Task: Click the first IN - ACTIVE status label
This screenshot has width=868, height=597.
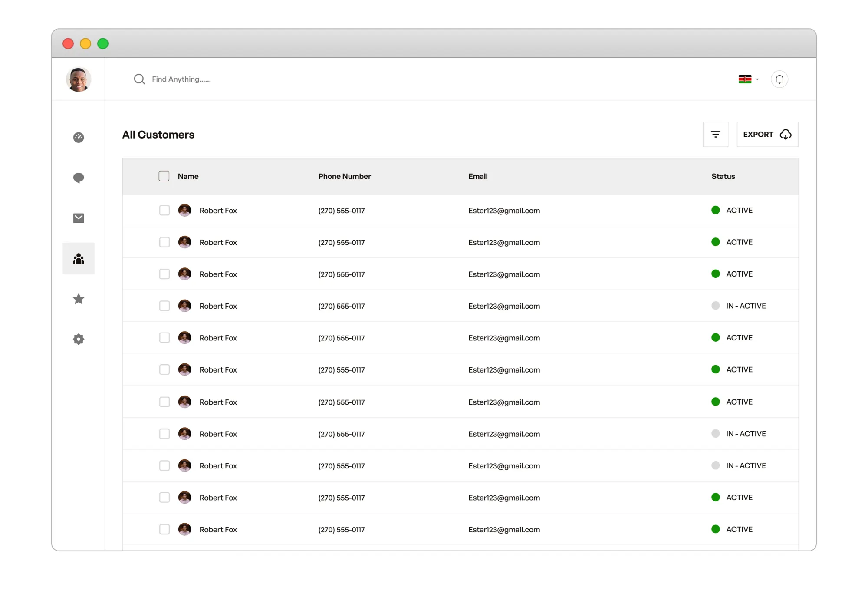Action: click(746, 306)
